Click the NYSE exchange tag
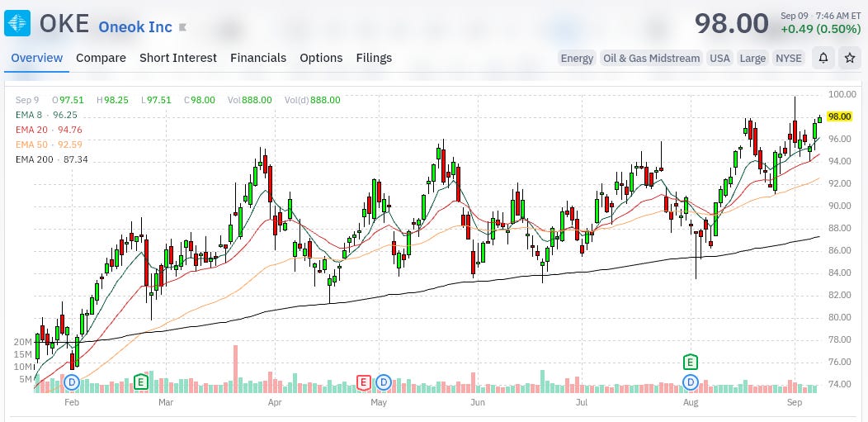 tap(788, 58)
